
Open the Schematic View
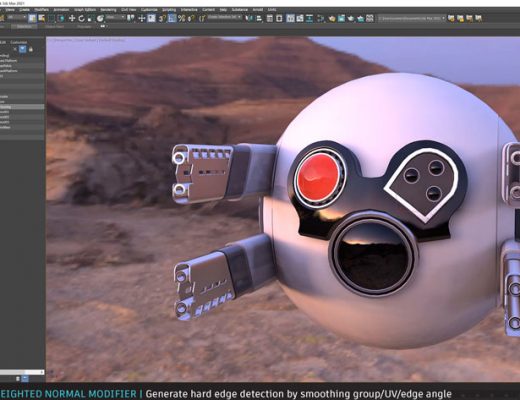(309, 18)
